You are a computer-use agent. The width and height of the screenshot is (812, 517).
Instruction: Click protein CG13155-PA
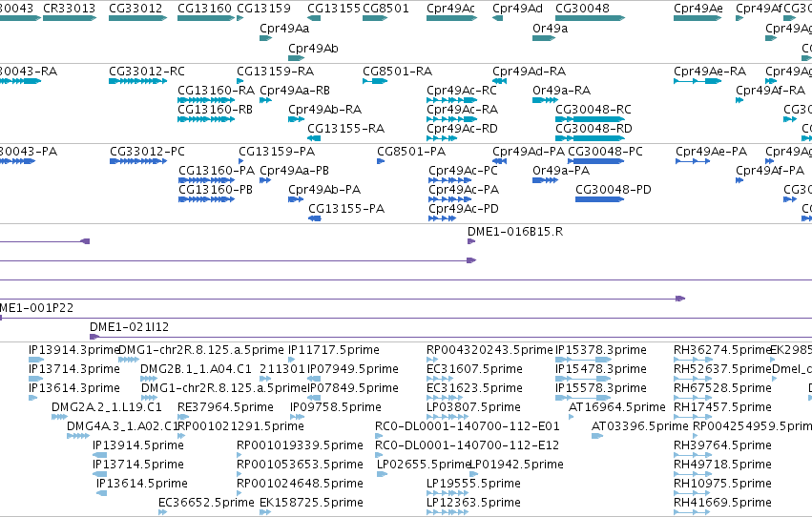315,218
